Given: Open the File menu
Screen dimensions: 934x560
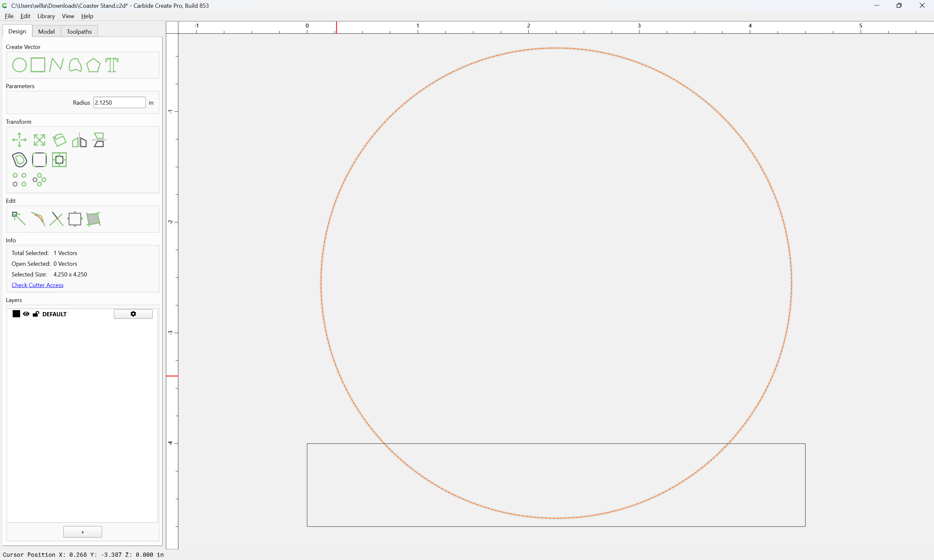Looking at the screenshot, I should point(9,16).
